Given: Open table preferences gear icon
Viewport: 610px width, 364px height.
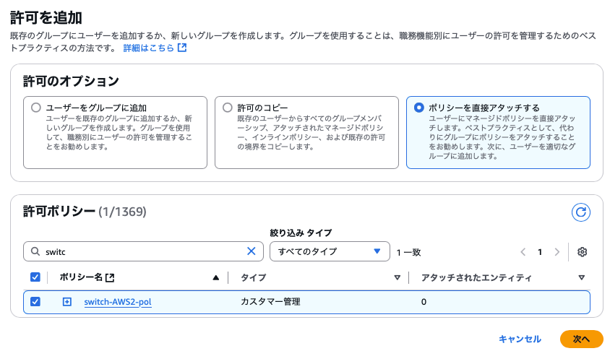Looking at the screenshot, I should pyautogui.click(x=582, y=252).
